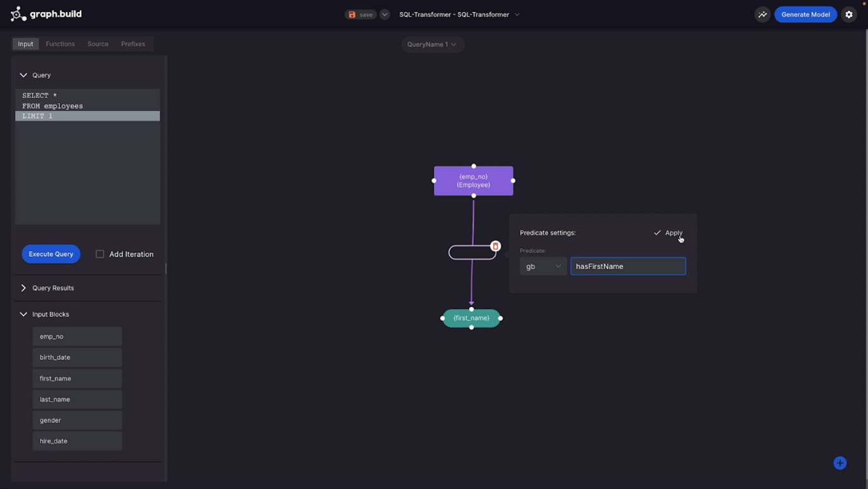Screen dimensions: 868x489
Task: Delete the predicate edge using trash icon
Action: tap(495, 246)
